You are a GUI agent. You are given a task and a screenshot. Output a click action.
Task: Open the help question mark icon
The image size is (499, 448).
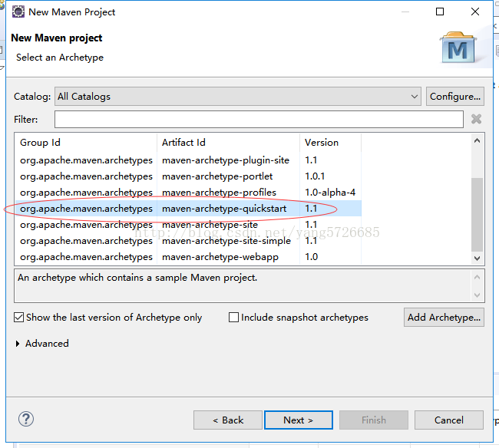coord(26,419)
